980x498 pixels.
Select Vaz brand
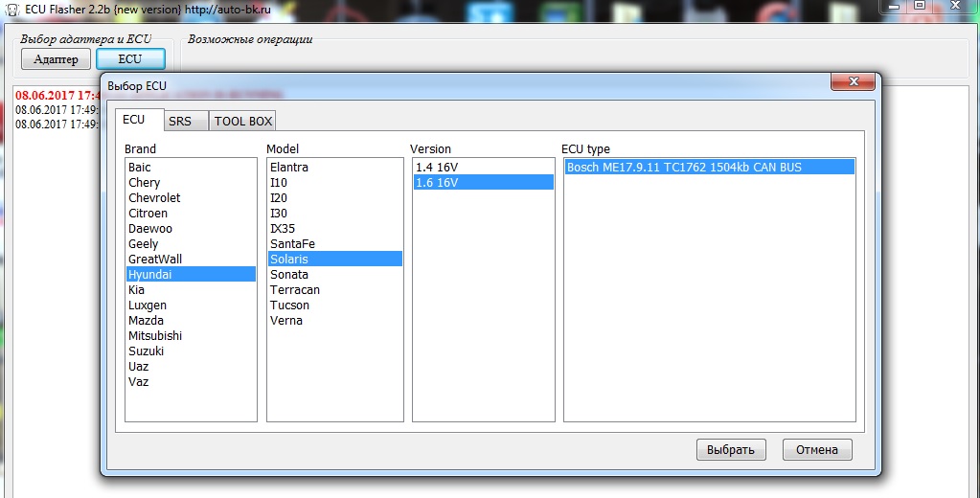191,381
